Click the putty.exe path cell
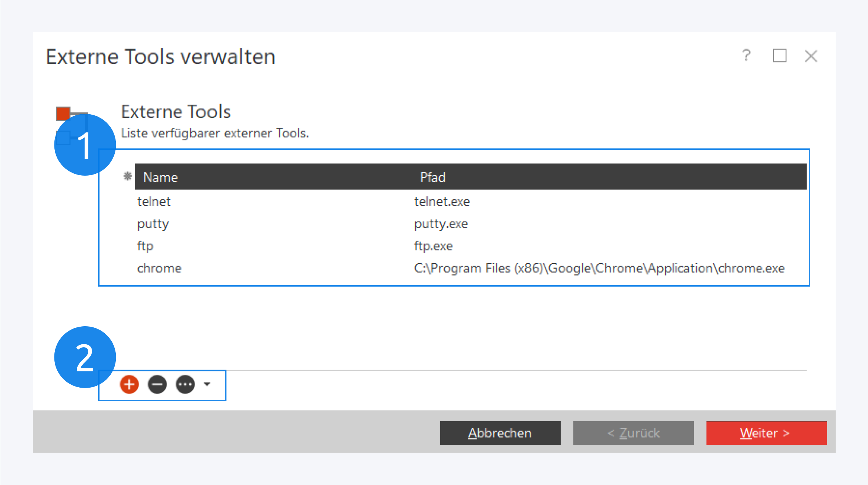The image size is (868, 485). 441,224
